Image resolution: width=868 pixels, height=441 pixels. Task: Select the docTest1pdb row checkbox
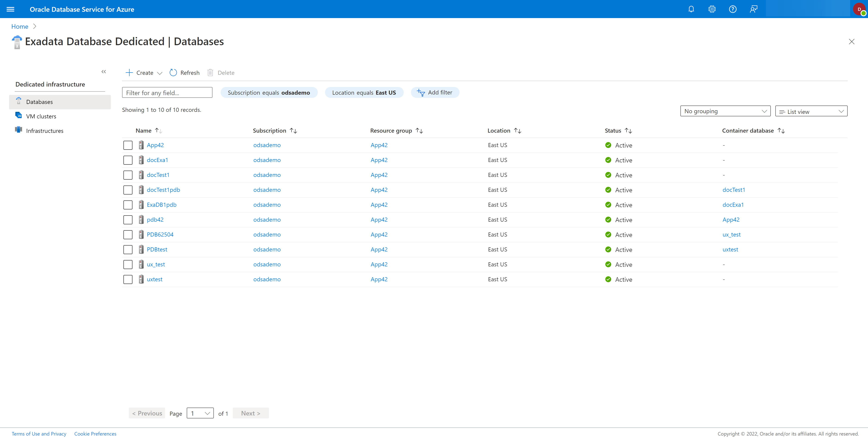[128, 190]
